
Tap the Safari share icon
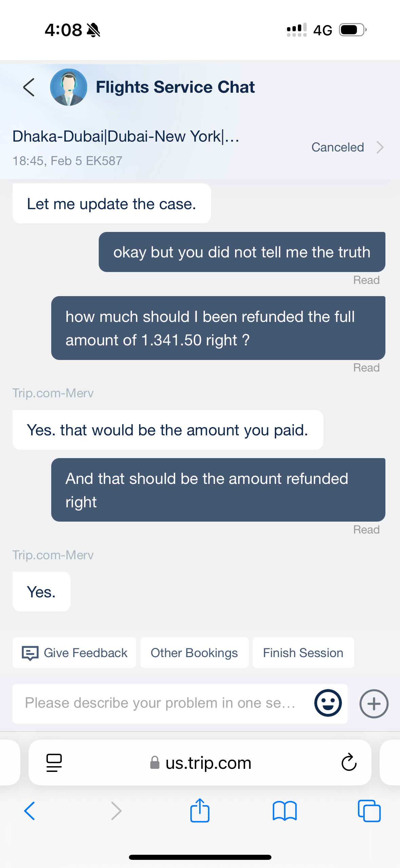[200, 810]
